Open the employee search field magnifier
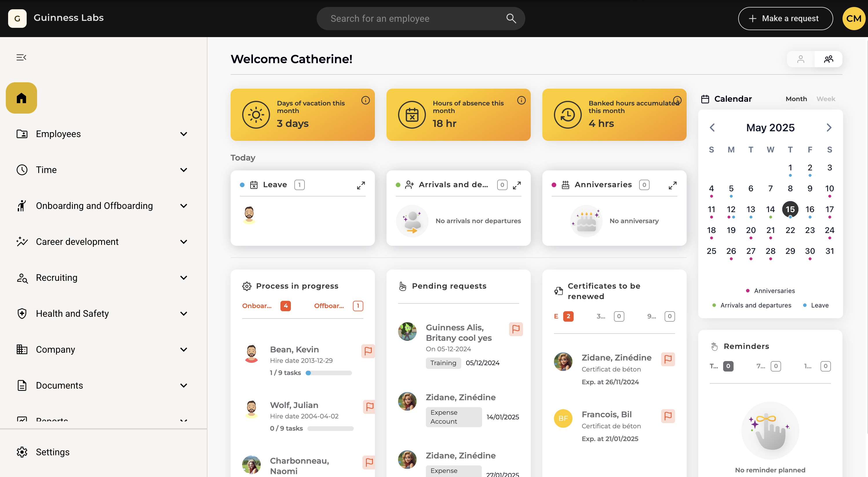868x477 pixels. point(511,18)
